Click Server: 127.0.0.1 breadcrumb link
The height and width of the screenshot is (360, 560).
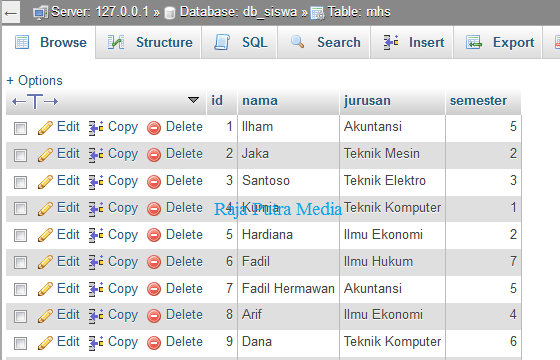click(100, 12)
